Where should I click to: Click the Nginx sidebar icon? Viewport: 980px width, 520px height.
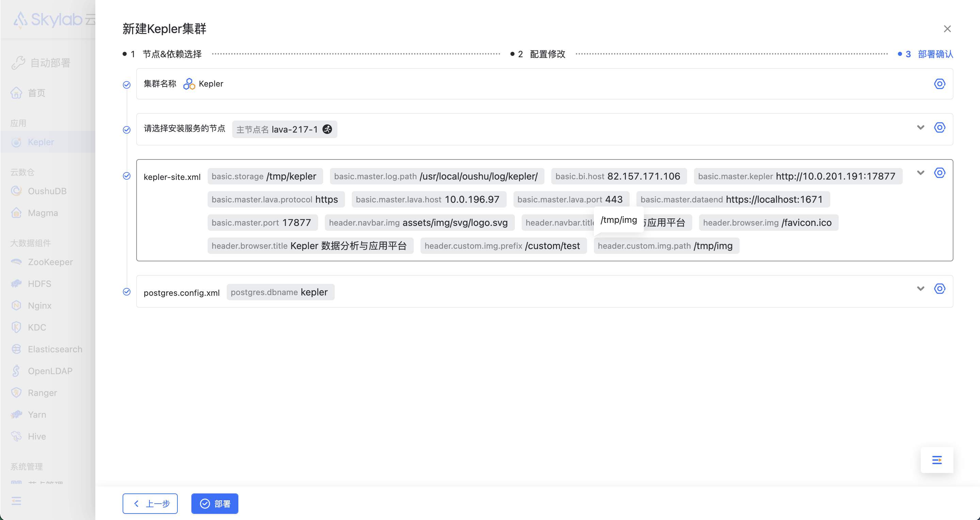tap(16, 305)
